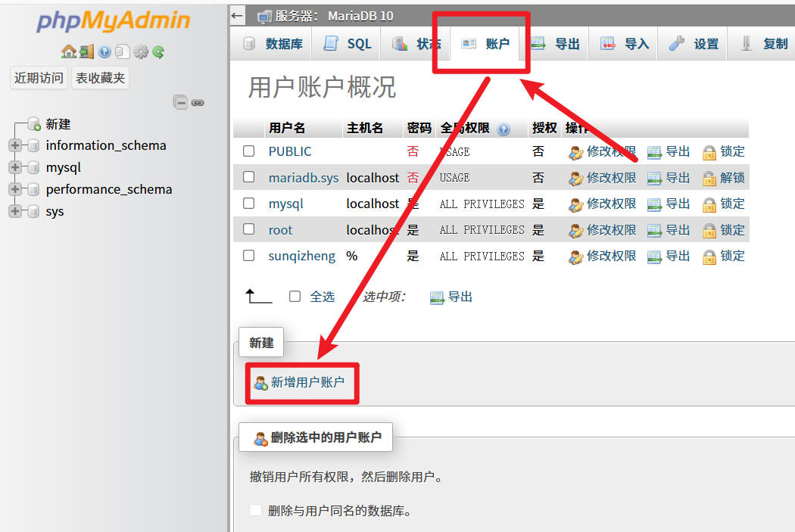
Task: Expand the mysql database node
Action: tap(14, 167)
